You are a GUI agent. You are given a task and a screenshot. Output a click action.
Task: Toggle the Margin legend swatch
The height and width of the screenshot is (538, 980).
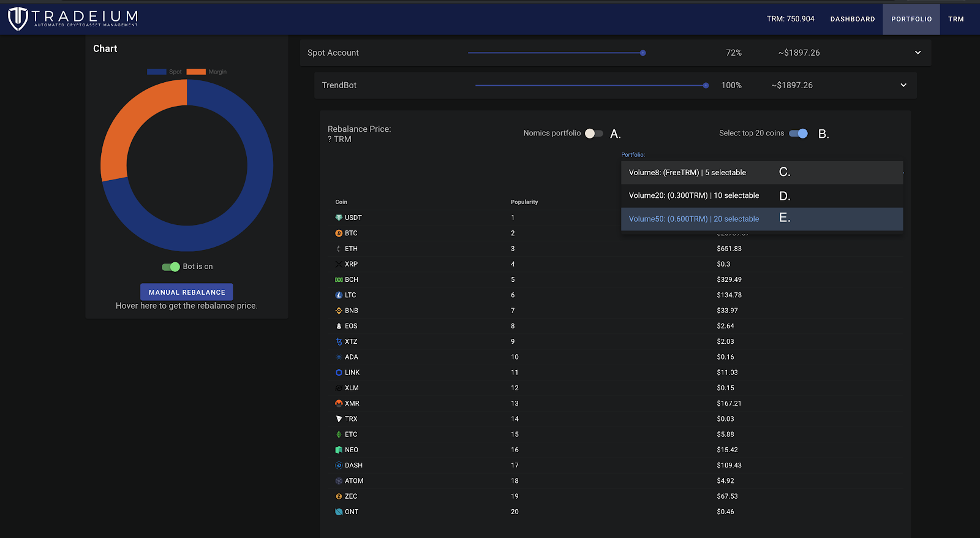click(196, 72)
